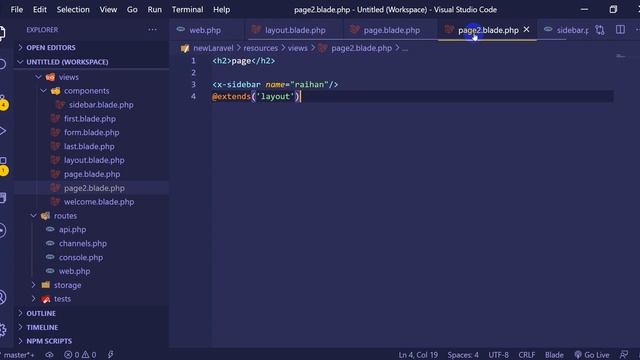Screen dimensions: 640x360
Task: Open layout.blade.php in the explorer tree
Action: coord(91,160)
